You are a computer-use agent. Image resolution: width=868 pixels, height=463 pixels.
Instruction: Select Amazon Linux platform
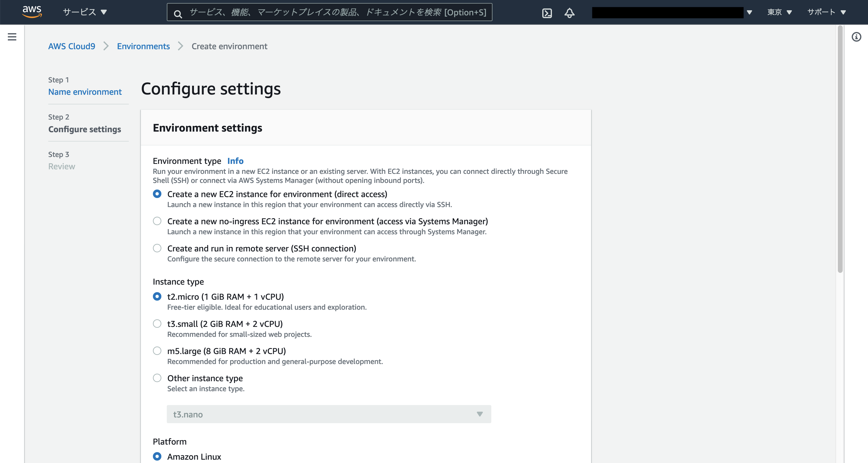(157, 456)
